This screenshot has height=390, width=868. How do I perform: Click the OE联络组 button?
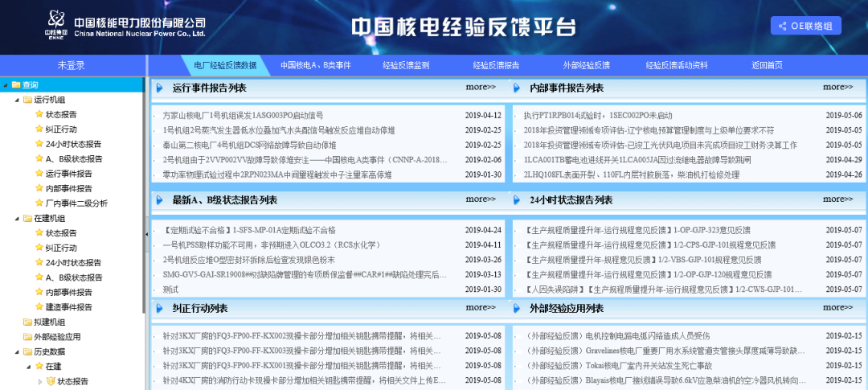pyautogui.click(x=806, y=26)
